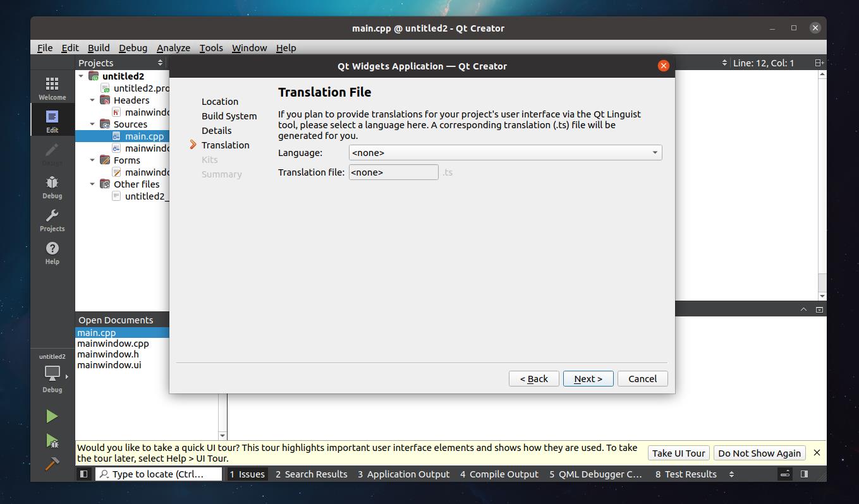Build project with hammer icon
859x504 pixels.
click(52, 464)
